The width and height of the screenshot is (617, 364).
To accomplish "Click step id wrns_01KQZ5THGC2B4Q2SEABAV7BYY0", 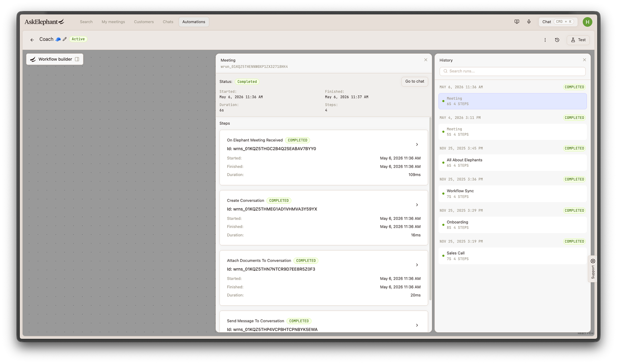I will 272,149.
